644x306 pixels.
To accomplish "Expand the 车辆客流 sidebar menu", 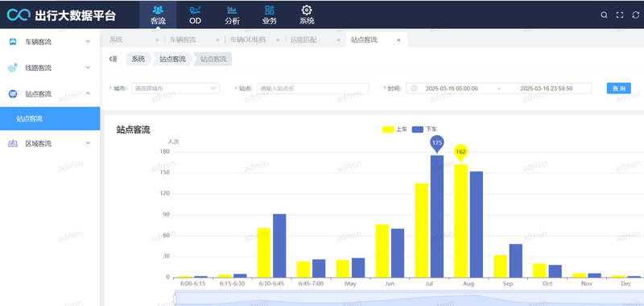I will tap(50, 42).
